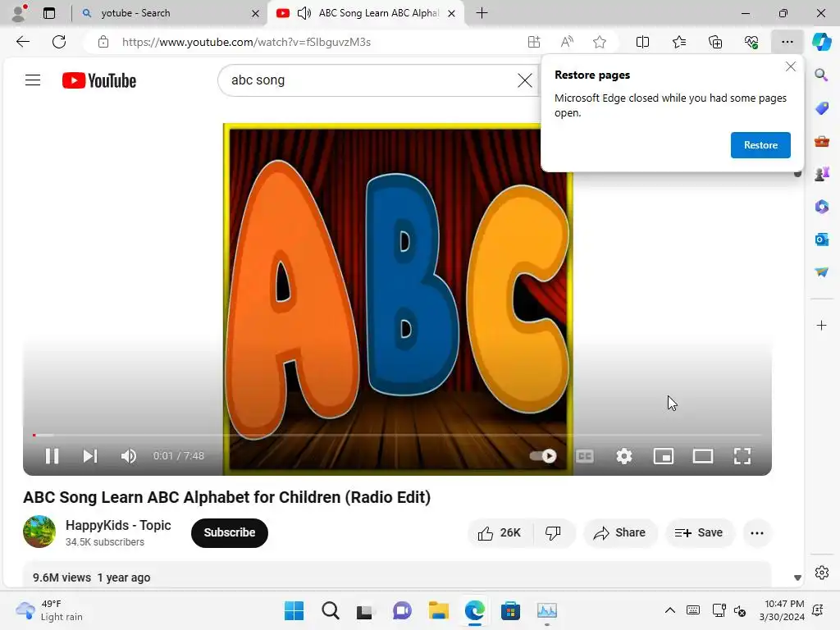The image size is (840, 630).
Task: Open sidebar Games chess icon
Action: click(x=821, y=174)
